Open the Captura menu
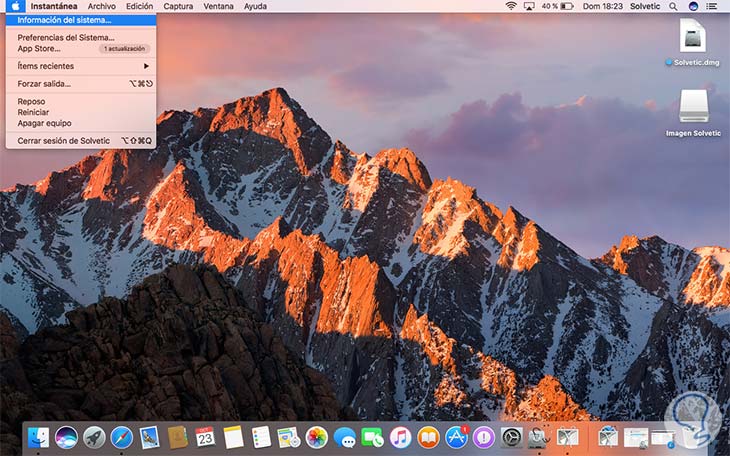 (178, 6)
